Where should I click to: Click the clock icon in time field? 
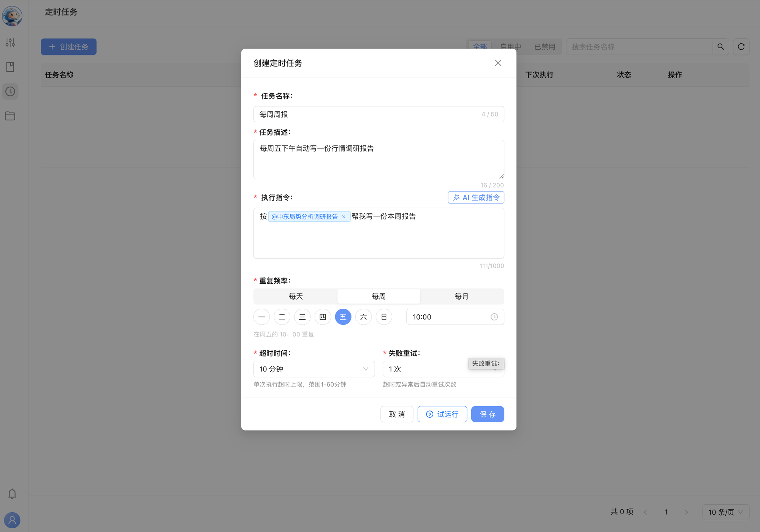click(x=494, y=317)
